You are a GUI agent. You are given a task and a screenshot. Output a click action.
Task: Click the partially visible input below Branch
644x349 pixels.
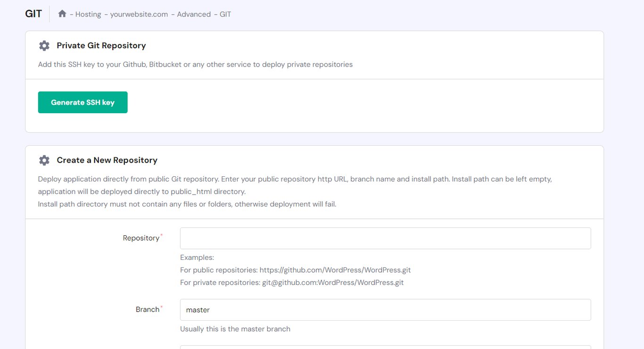pyautogui.click(x=385, y=347)
